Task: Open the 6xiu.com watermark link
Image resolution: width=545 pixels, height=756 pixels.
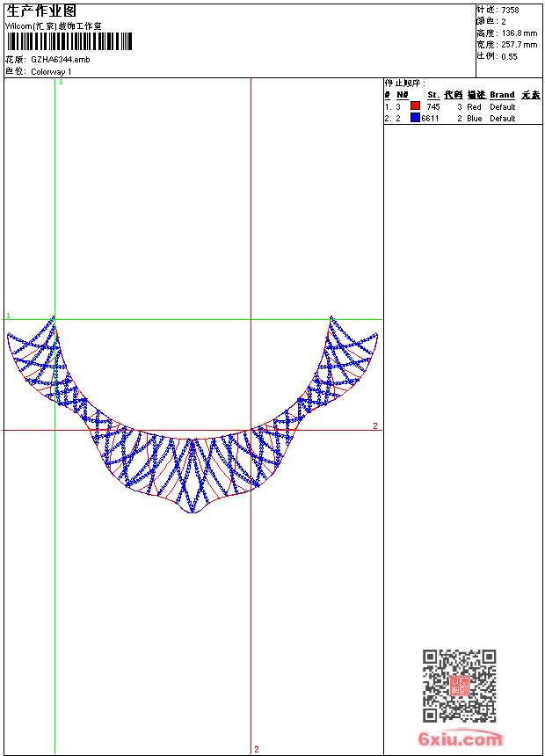Action: point(461,739)
